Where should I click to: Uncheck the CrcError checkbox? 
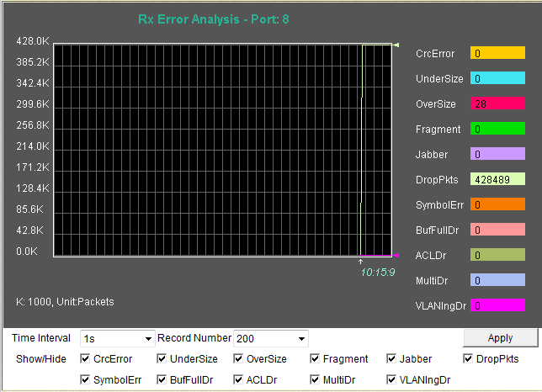tap(85, 359)
